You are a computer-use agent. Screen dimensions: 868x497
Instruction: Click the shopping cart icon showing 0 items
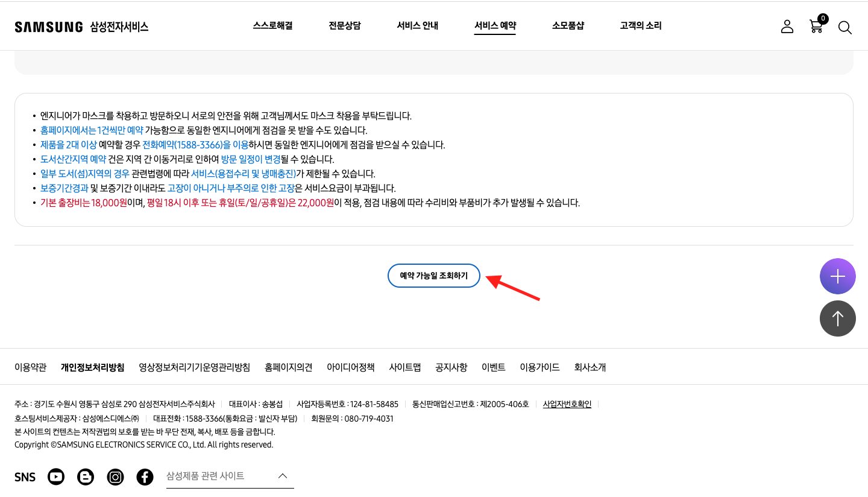click(x=816, y=27)
